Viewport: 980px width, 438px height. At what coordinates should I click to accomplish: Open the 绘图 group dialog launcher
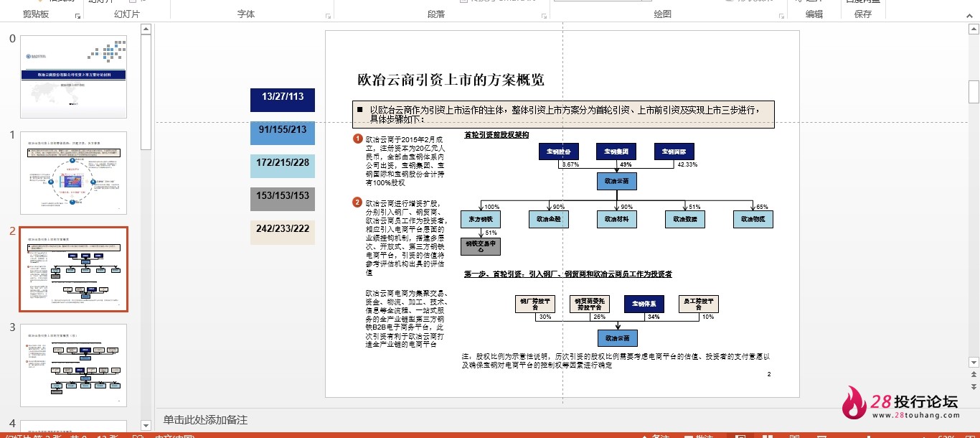tap(781, 16)
